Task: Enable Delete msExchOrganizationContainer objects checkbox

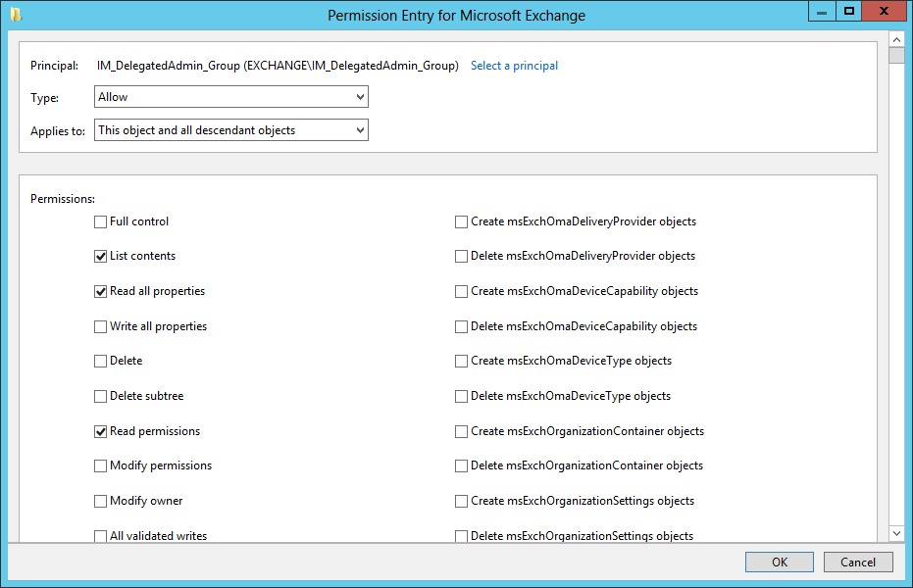Action: [x=461, y=465]
